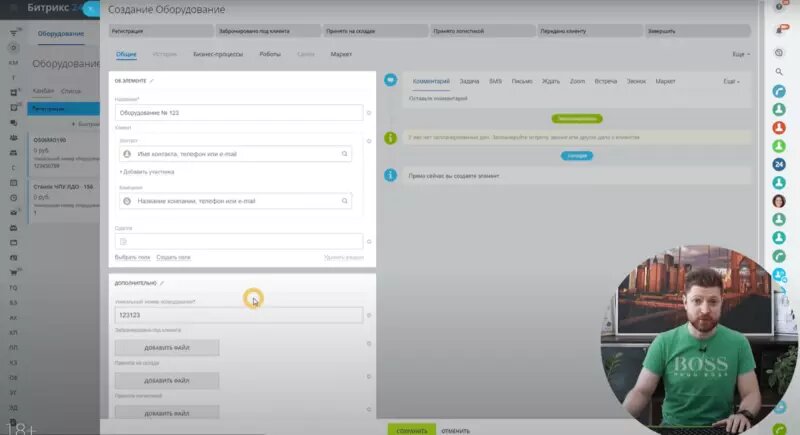Select the Передано клиенту stage
The image size is (800, 435).
pos(590,31)
